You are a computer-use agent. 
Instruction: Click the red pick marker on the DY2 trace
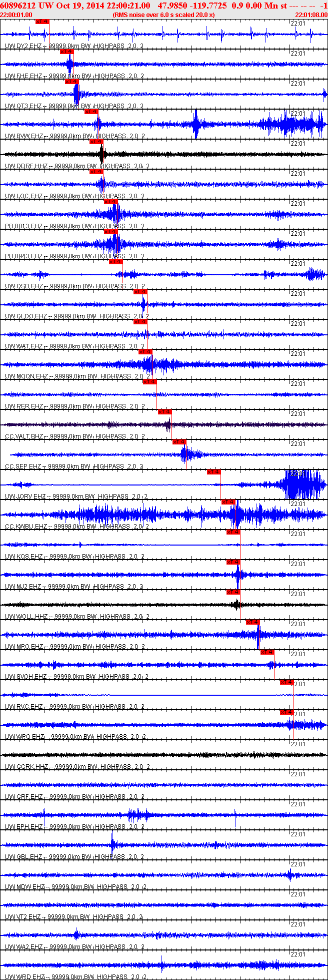[x=42, y=22]
